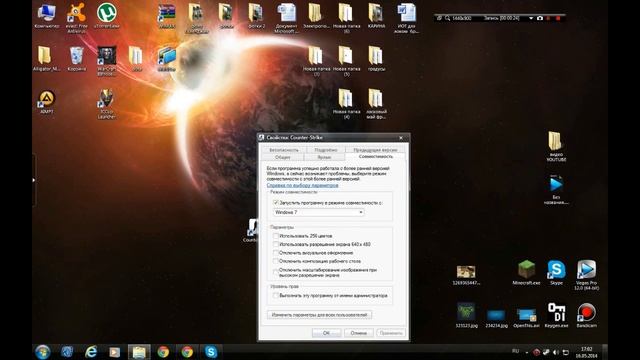Open the 234234.jpg image thumbnail
Viewport: 640px width, 360px height.
pyautogui.click(x=496, y=318)
